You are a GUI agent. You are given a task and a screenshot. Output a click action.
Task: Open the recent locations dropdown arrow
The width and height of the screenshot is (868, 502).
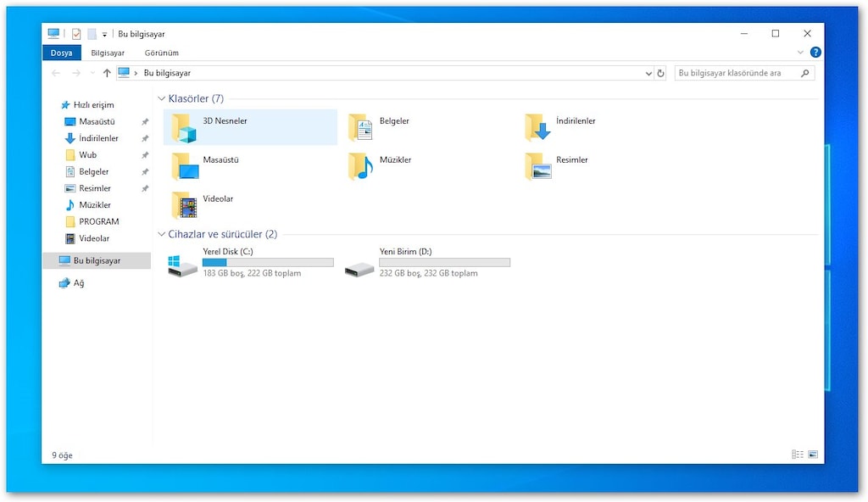(92, 73)
